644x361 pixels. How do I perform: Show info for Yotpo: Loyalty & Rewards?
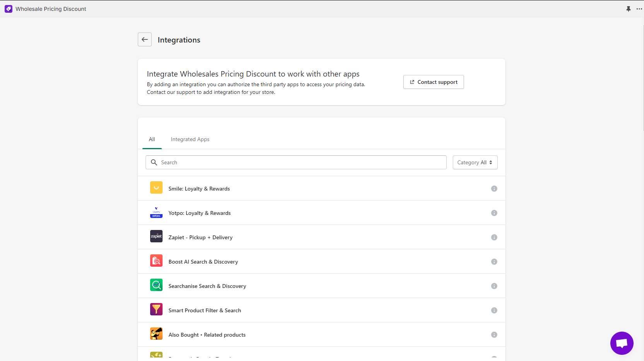click(494, 213)
